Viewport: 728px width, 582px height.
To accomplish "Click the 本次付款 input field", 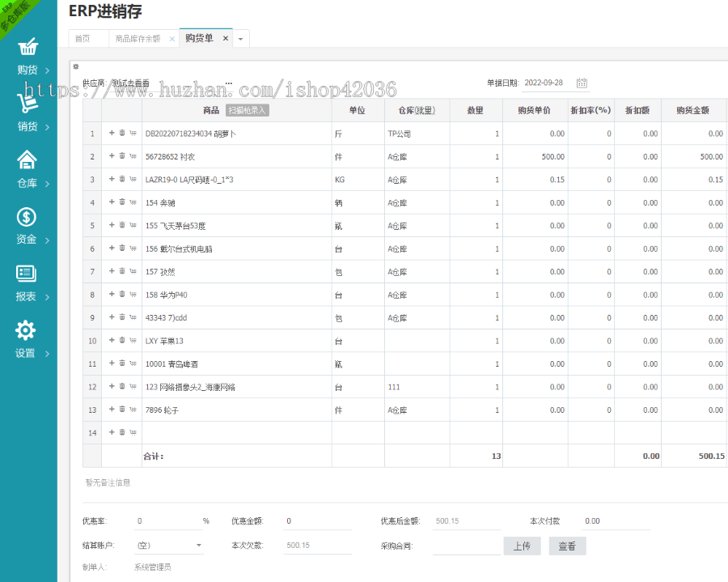I will tap(616, 521).
